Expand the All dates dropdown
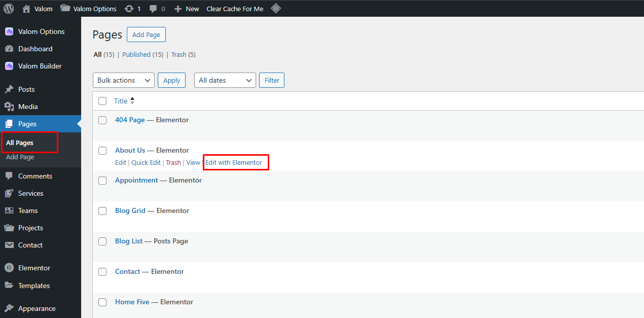The width and height of the screenshot is (644, 318). click(x=225, y=80)
